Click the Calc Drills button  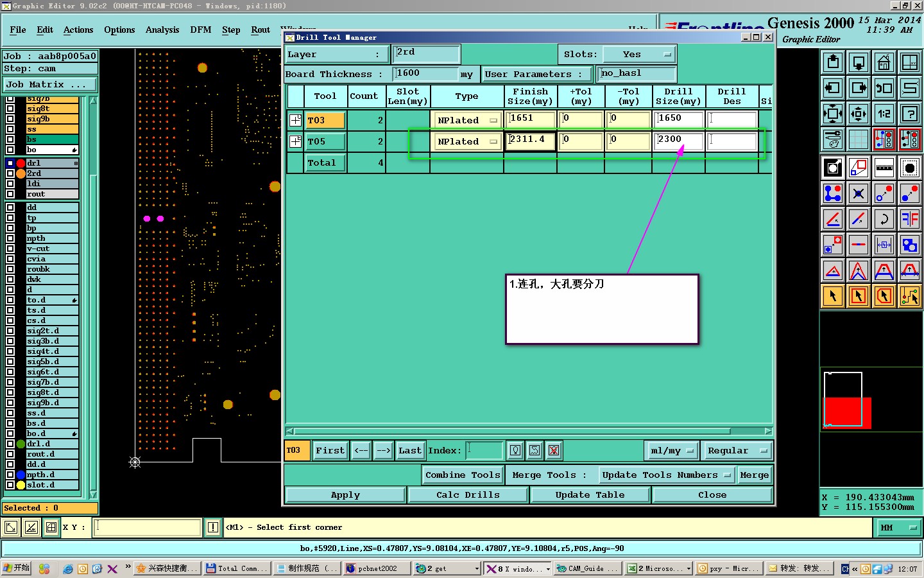(468, 495)
